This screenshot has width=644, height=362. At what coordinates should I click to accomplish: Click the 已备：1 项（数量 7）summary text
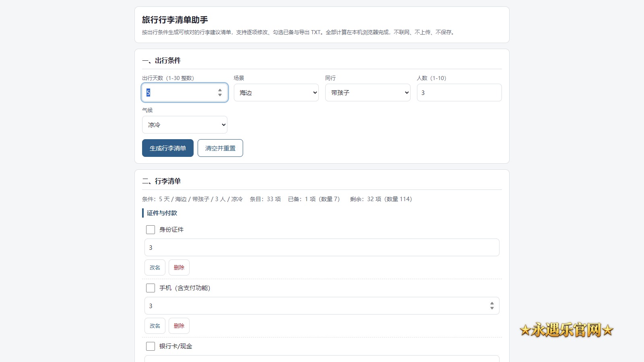(315, 199)
